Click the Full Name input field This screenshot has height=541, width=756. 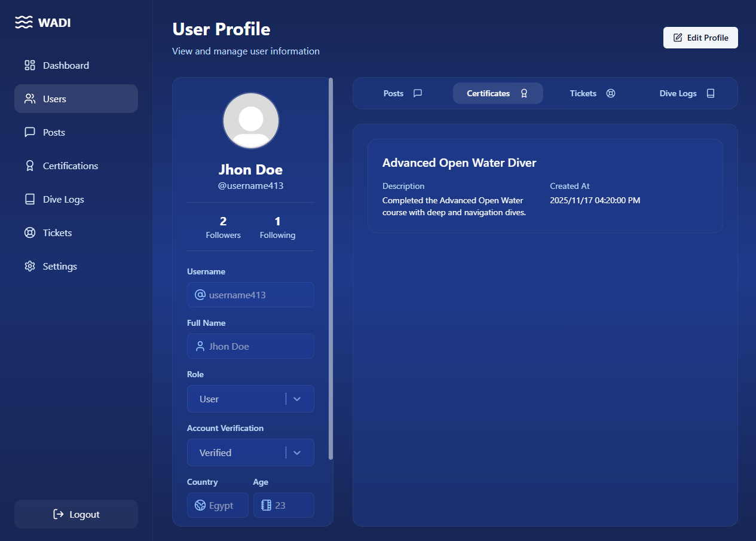click(250, 346)
